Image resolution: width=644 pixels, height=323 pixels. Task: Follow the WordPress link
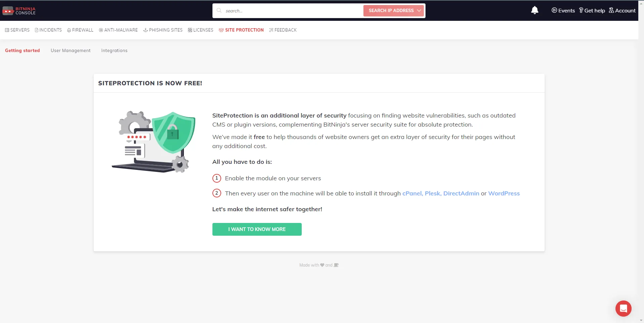click(x=504, y=193)
